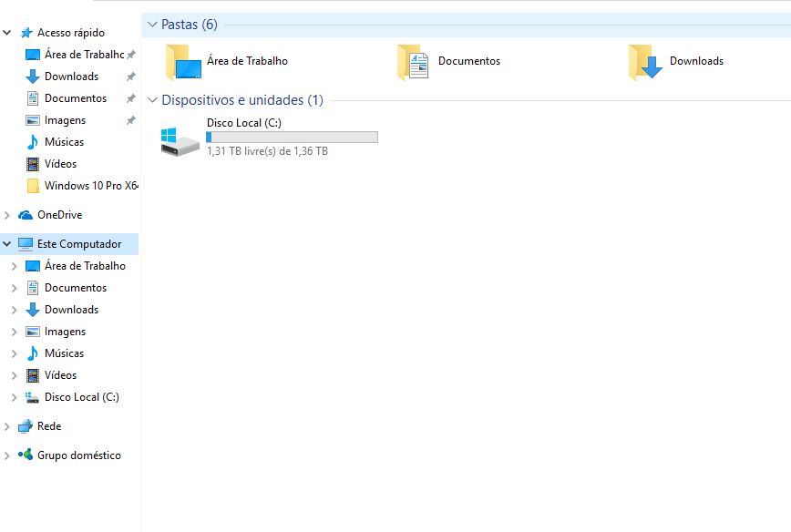Viewport: 791px width, 532px height.
Task: Click the '1,31 TB livre(s) de 1,36 TB' text
Action: (x=267, y=151)
